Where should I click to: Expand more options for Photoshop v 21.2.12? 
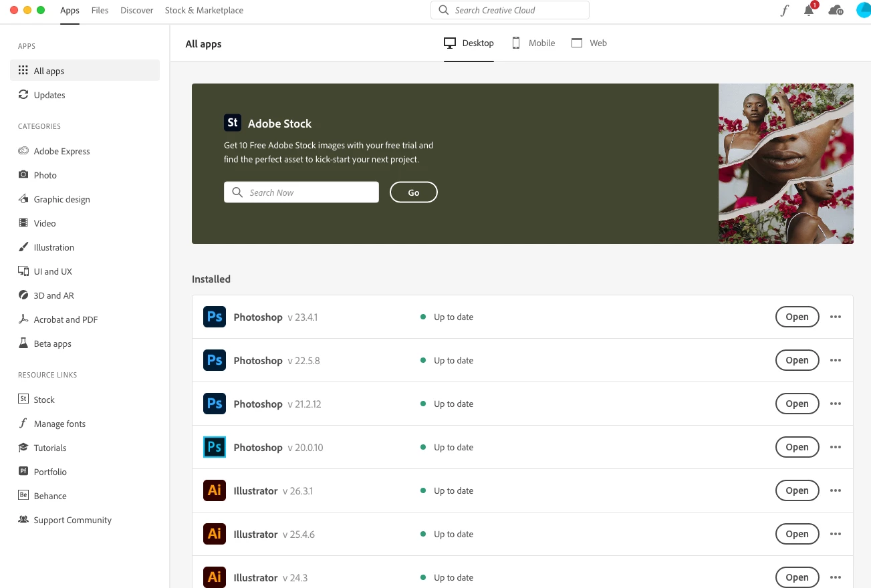(x=836, y=404)
